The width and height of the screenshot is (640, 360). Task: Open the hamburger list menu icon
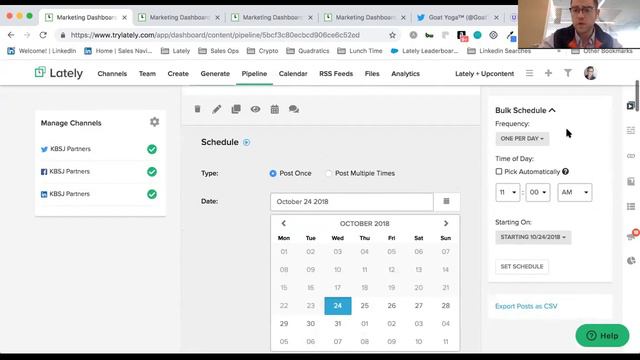[529, 73]
